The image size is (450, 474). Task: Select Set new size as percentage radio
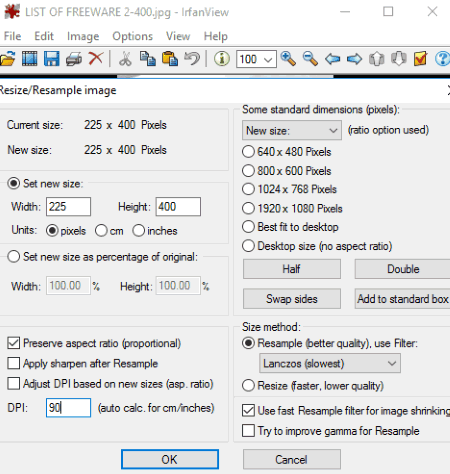14,257
